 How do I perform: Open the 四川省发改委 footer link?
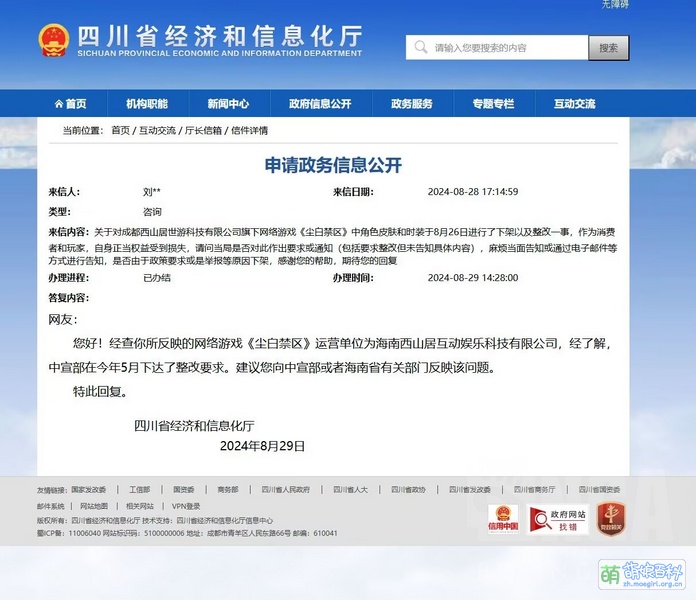click(x=470, y=489)
